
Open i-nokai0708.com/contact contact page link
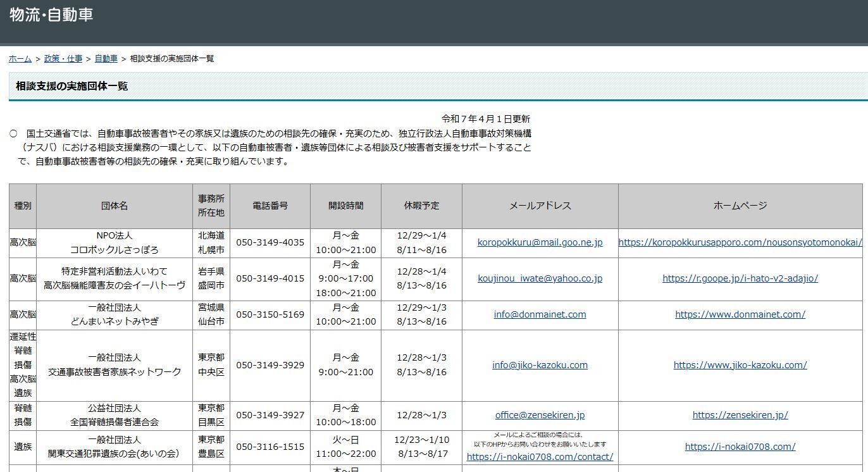pyautogui.click(x=540, y=457)
